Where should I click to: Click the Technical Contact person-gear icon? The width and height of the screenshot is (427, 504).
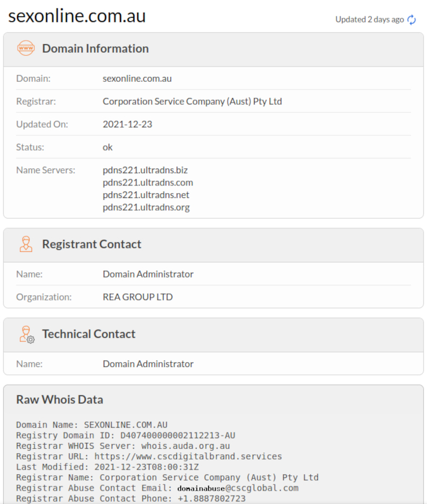(x=27, y=334)
